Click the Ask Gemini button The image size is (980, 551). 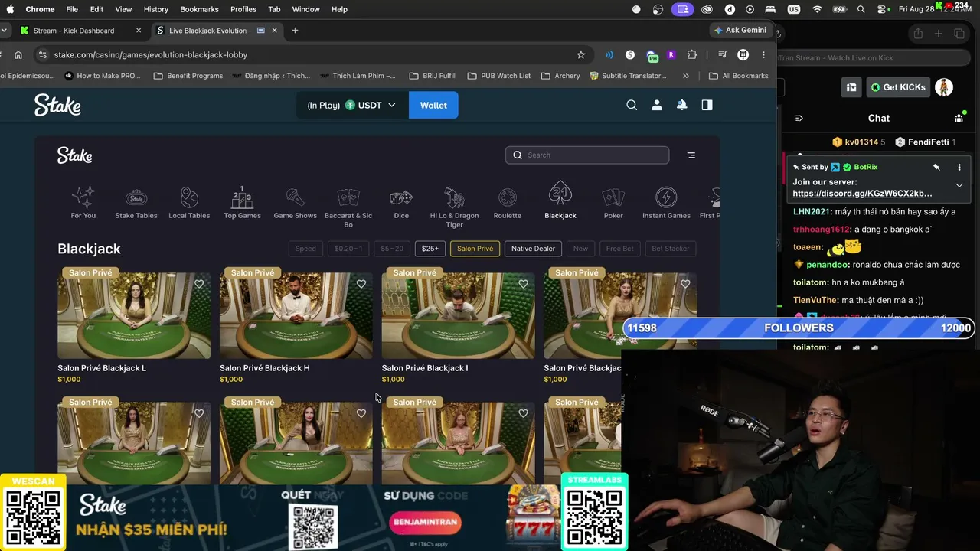[740, 31]
